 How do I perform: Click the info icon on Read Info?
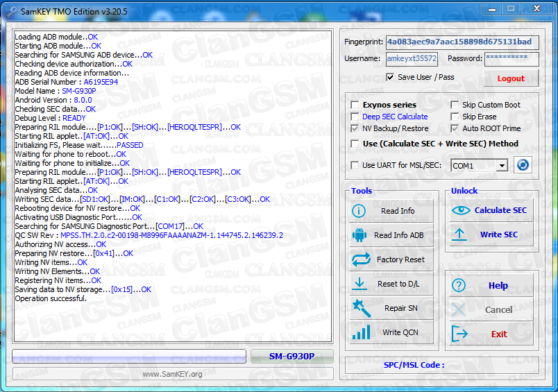click(359, 211)
